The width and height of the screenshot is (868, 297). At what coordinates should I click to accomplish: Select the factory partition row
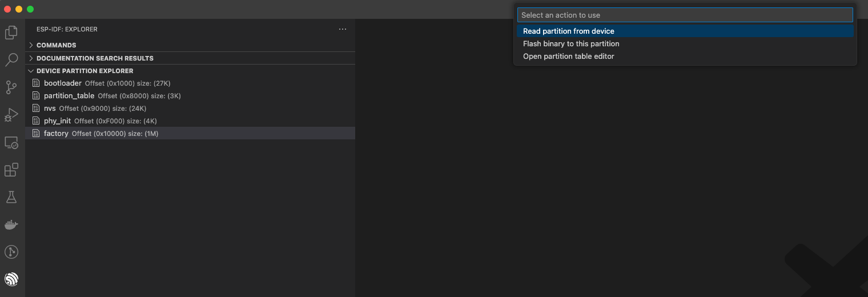tap(190, 134)
